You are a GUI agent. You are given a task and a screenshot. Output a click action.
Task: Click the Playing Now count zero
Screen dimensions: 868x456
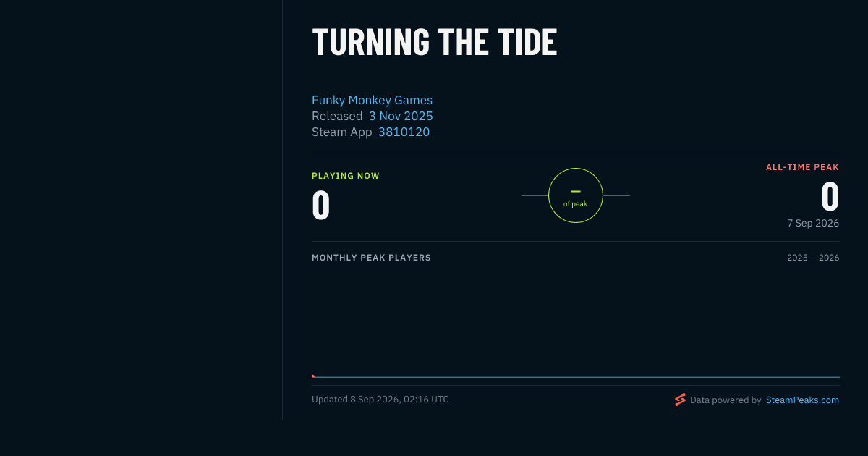(321, 206)
